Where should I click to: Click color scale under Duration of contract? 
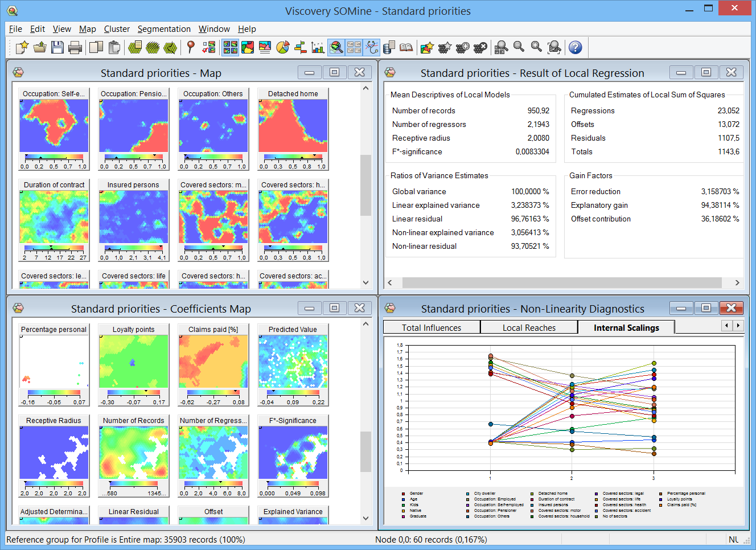click(x=54, y=248)
